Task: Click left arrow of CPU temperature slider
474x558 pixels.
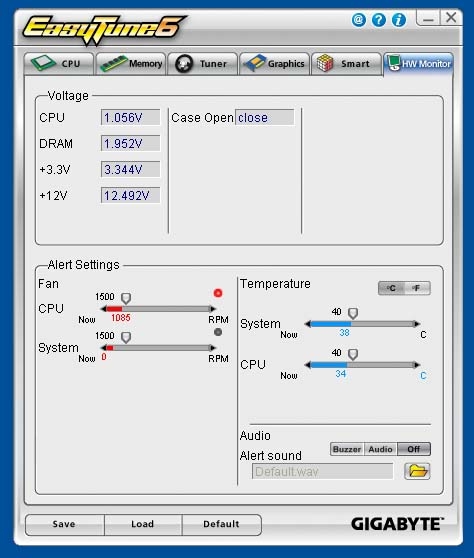Action: (x=308, y=365)
